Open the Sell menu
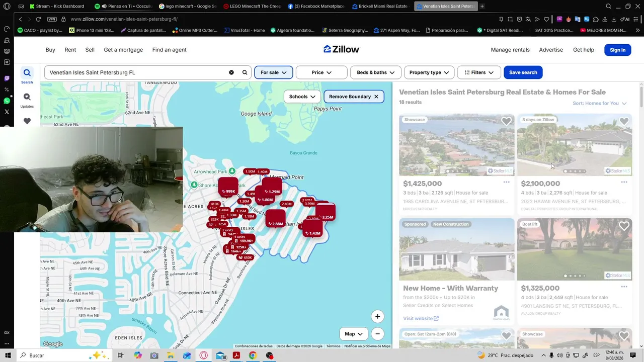The image size is (644, 362). (90, 50)
